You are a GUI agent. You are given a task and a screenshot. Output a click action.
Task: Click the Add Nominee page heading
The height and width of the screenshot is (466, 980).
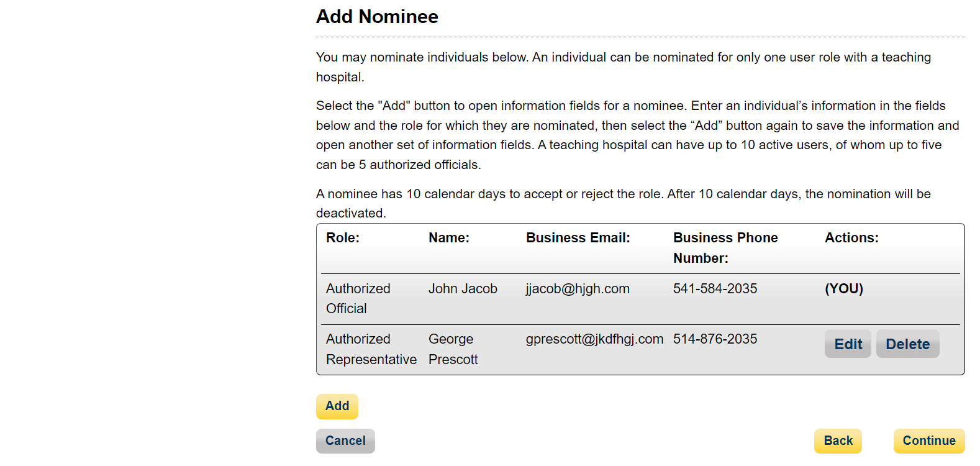pyautogui.click(x=377, y=17)
